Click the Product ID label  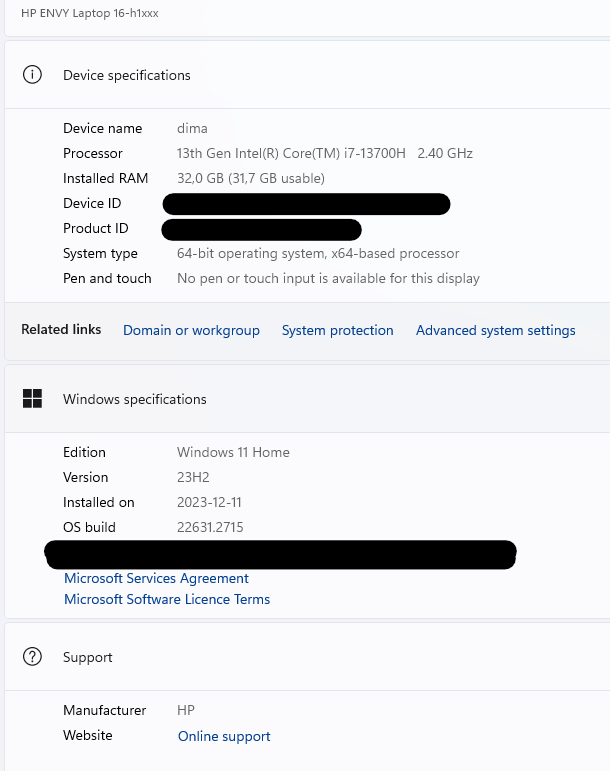pyautogui.click(x=95, y=228)
